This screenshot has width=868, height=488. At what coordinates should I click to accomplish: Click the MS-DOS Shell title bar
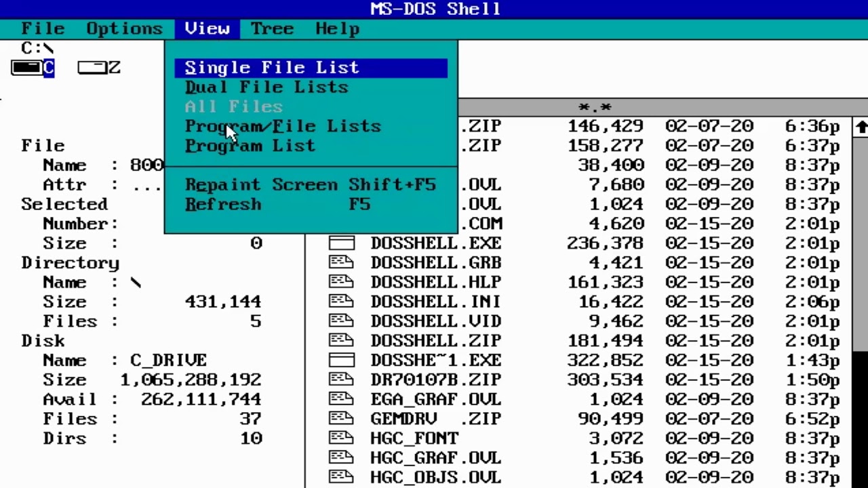[x=434, y=9]
